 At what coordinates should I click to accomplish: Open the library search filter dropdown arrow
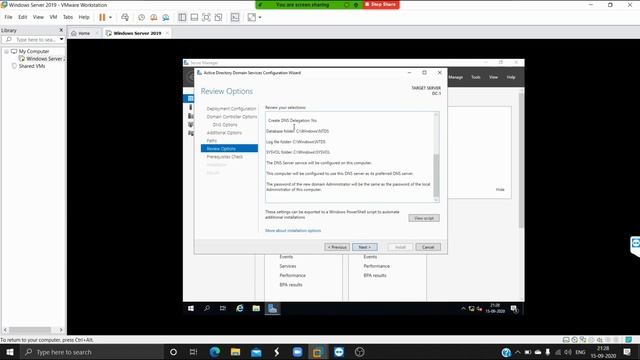(61, 40)
